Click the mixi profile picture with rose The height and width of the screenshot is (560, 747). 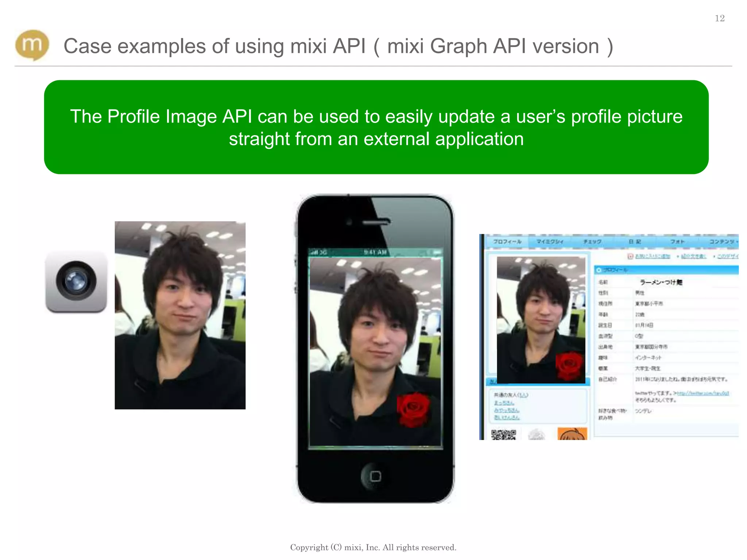541,320
